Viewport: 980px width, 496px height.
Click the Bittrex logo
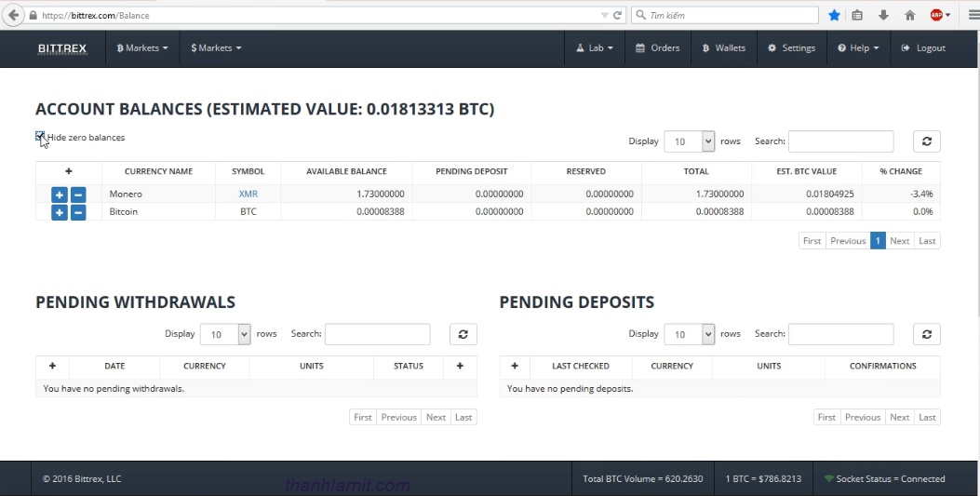coord(61,48)
